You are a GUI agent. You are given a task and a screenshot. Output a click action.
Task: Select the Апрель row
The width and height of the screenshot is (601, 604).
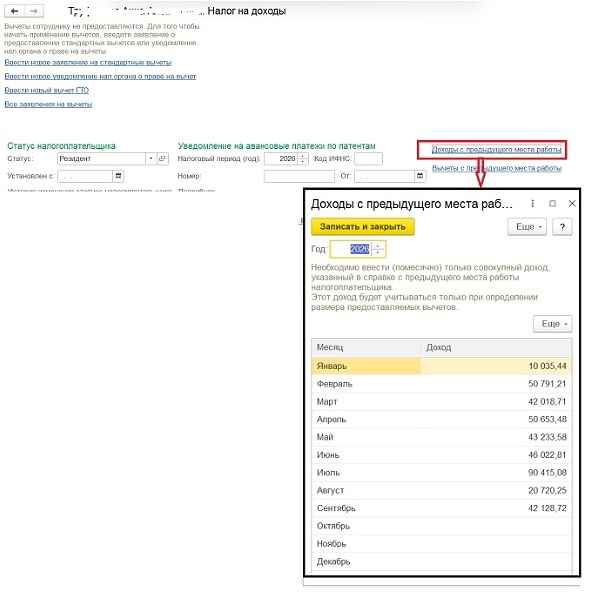pos(442,419)
